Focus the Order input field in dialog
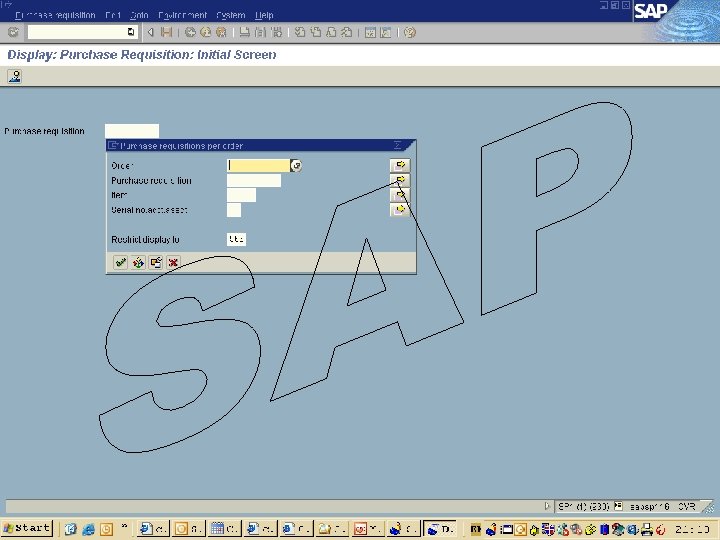Image resolution: width=720 pixels, height=540 pixels. pyautogui.click(x=259, y=165)
